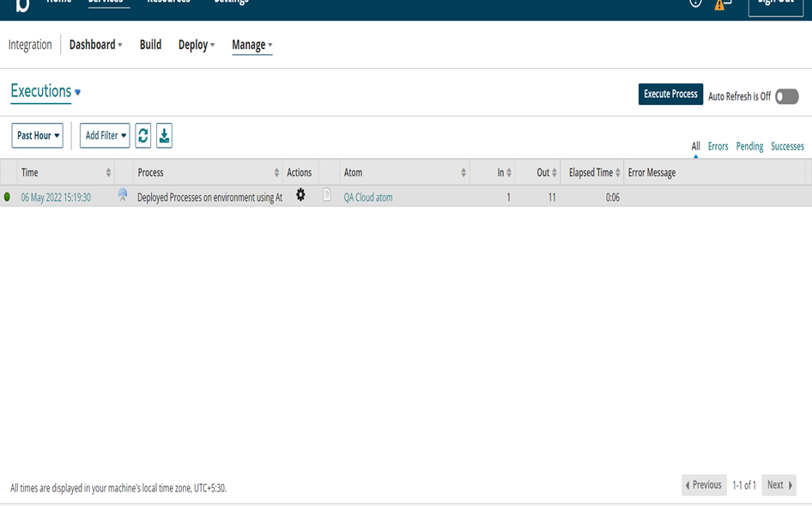
Task: Open the Past Hour time range dropdown
Action: [38, 136]
